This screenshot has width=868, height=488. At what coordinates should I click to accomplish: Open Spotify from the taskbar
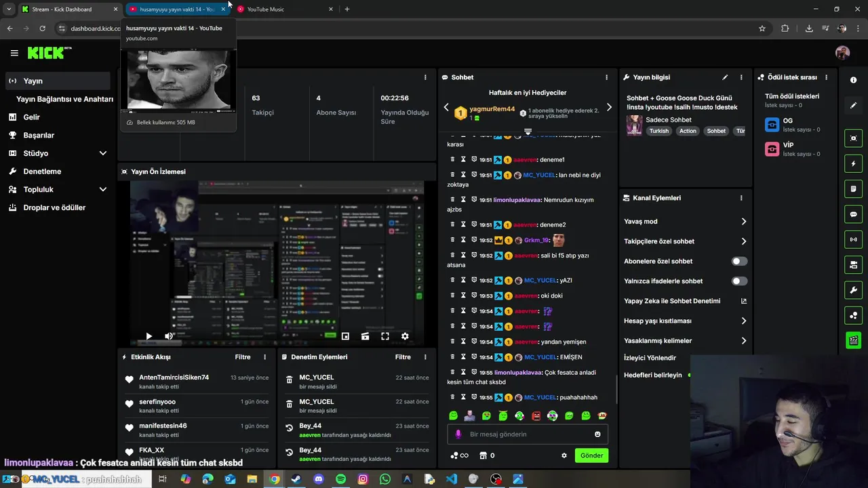(x=340, y=479)
